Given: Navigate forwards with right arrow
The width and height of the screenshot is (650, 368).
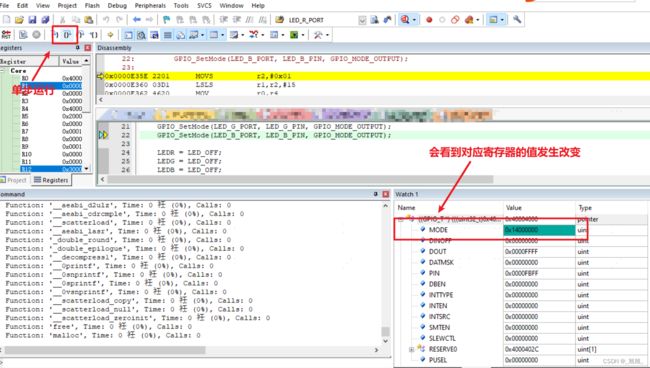Looking at the screenshot, I should (x=149, y=19).
